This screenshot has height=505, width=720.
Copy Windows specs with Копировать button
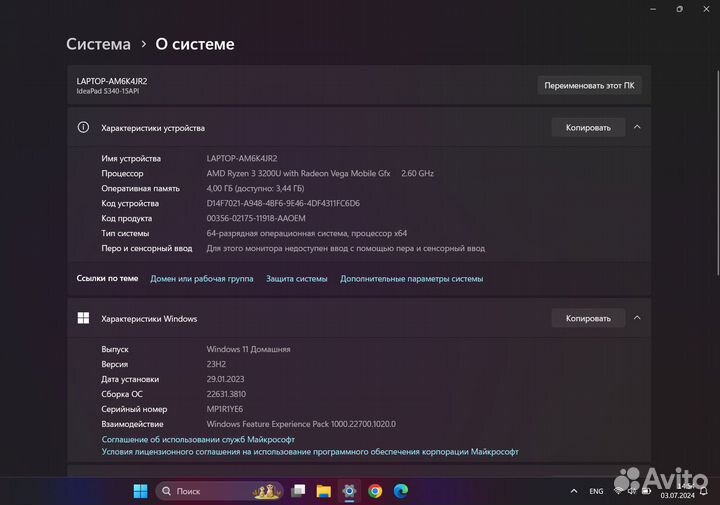click(588, 318)
